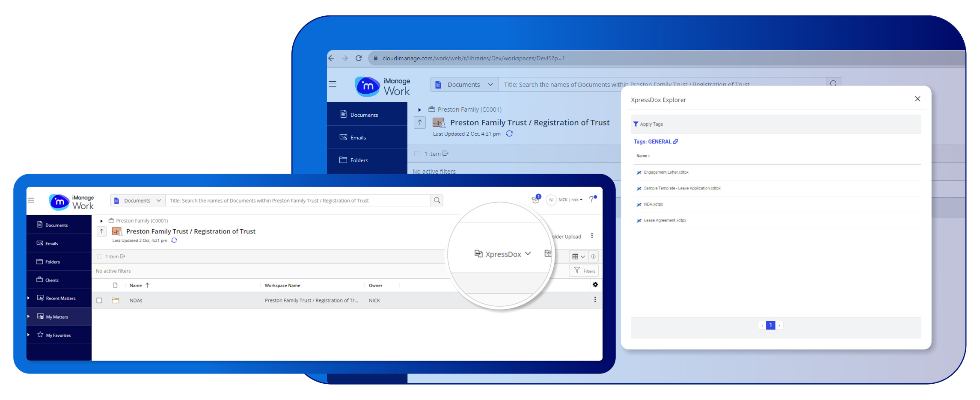This screenshot has width=980, height=400.
Task: Click the up-arrow button in the rear iManage window
Action: click(x=420, y=122)
